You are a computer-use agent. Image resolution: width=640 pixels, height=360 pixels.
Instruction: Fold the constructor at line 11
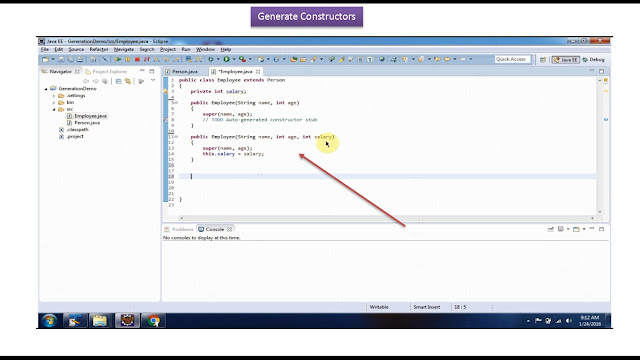(x=176, y=137)
